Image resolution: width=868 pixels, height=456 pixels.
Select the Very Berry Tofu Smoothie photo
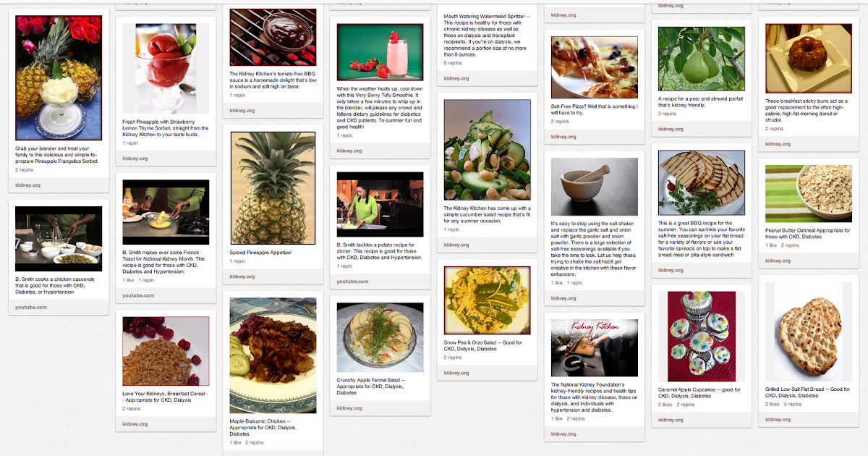tap(380, 52)
